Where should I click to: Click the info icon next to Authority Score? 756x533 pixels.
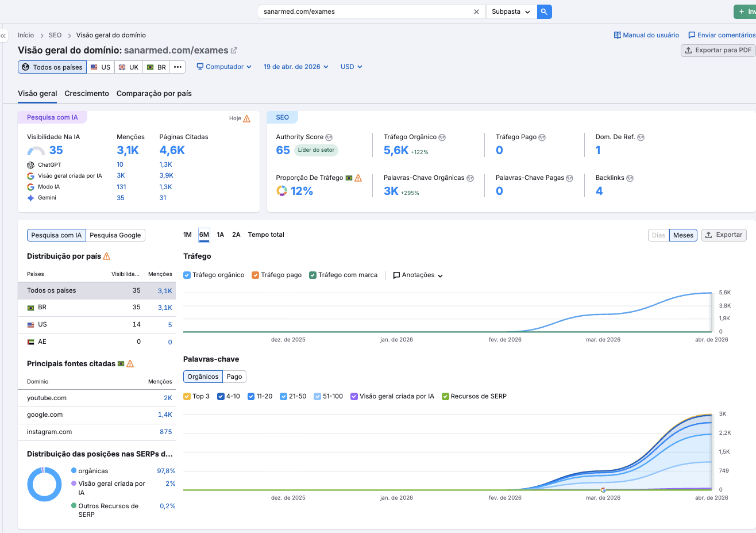point(329,137)
